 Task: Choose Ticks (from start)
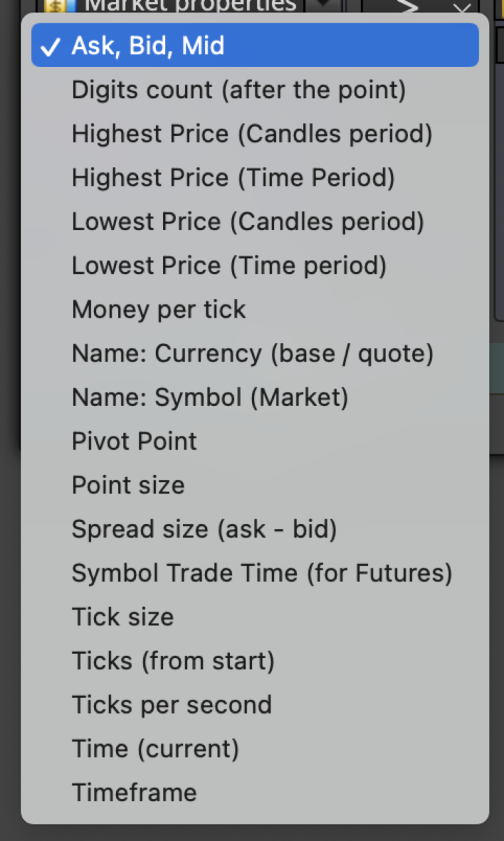(255, 660)
